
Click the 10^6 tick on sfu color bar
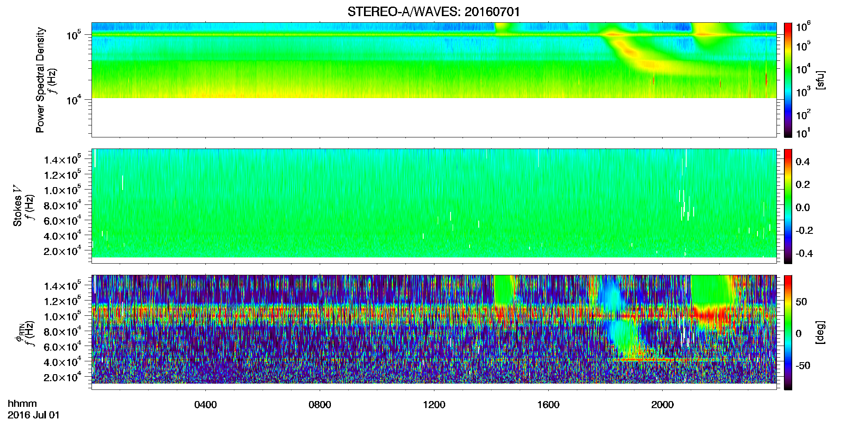[803, 27]
